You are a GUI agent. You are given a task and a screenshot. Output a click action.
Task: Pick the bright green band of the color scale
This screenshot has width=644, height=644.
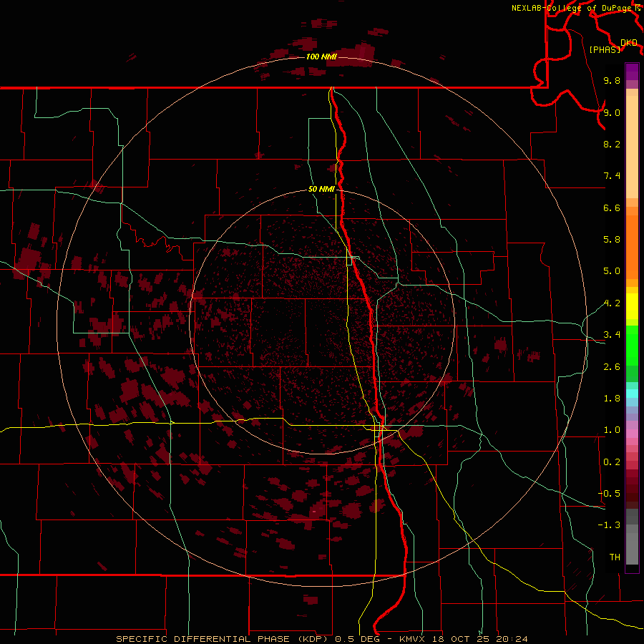pos(632,346)
